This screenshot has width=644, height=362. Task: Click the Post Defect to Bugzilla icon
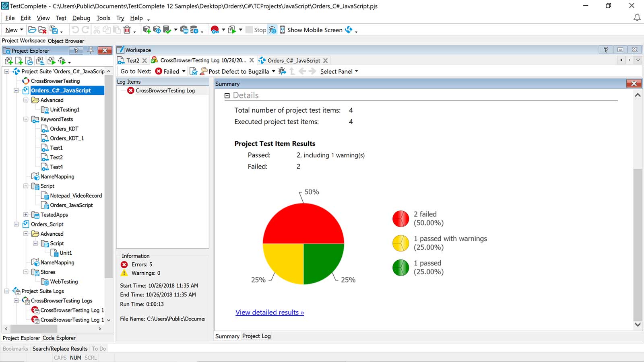(x=203, y=71)
